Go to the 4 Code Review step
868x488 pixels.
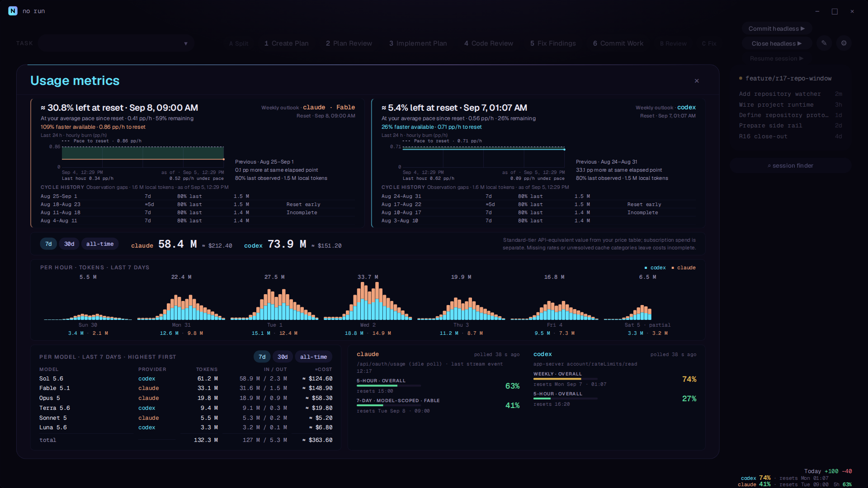tap(489, 43)
